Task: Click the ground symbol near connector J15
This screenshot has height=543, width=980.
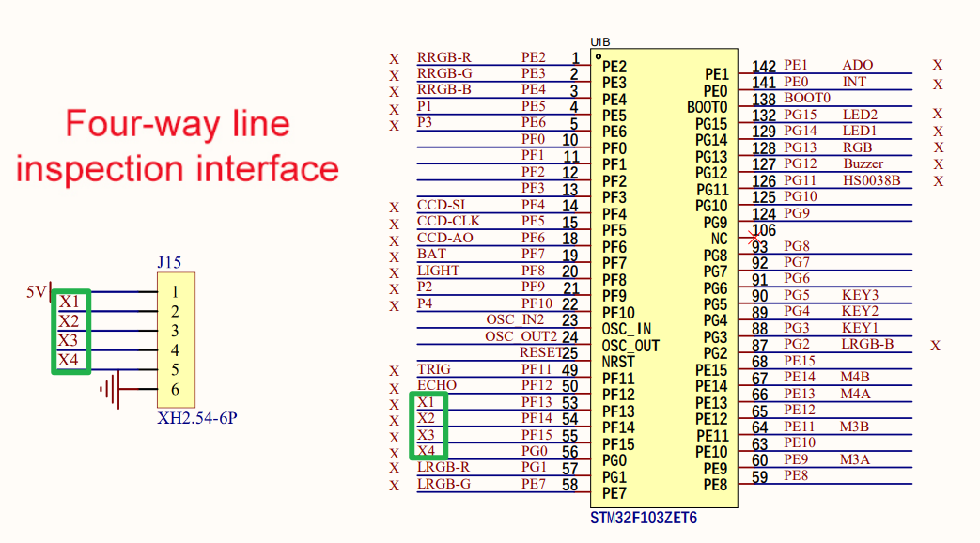Action: tap(110, 389)
